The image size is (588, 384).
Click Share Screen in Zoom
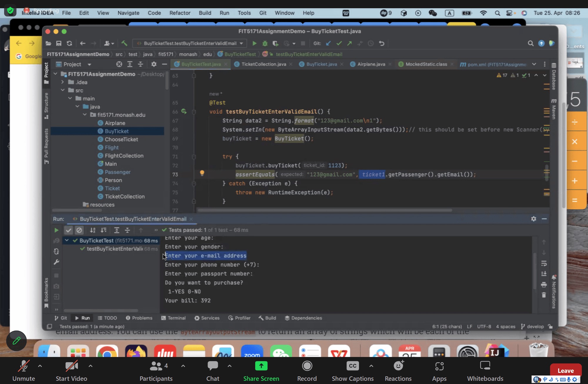click(261, 371)
